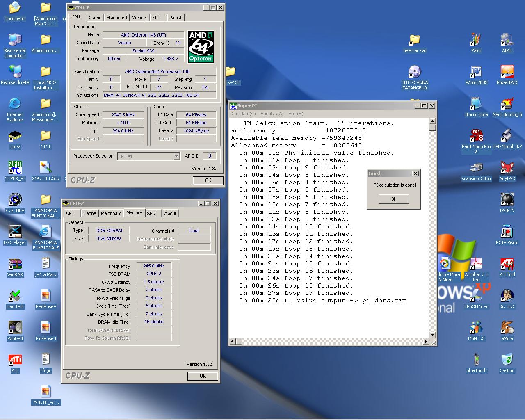This screenshot has width=525, height=420.
Task: Open PowerDVD desktop shortcut
Action: pos(507,75)
